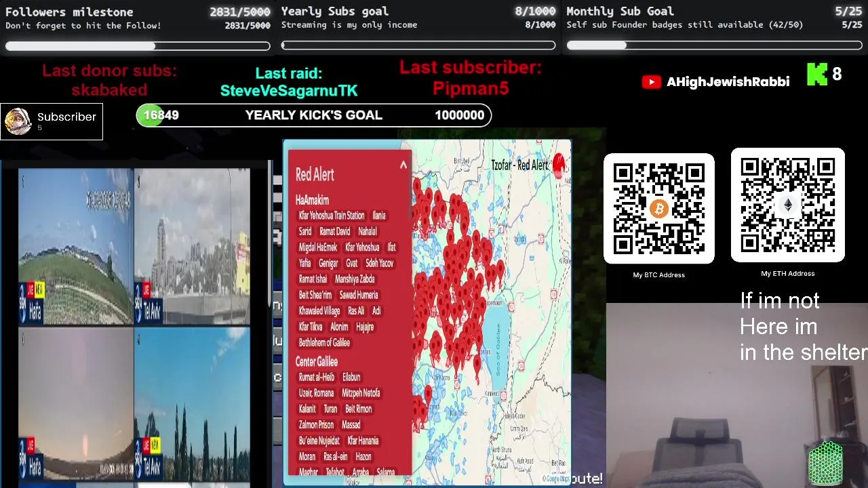Collapse the Red Alert panel chevron

click(403, 165)
